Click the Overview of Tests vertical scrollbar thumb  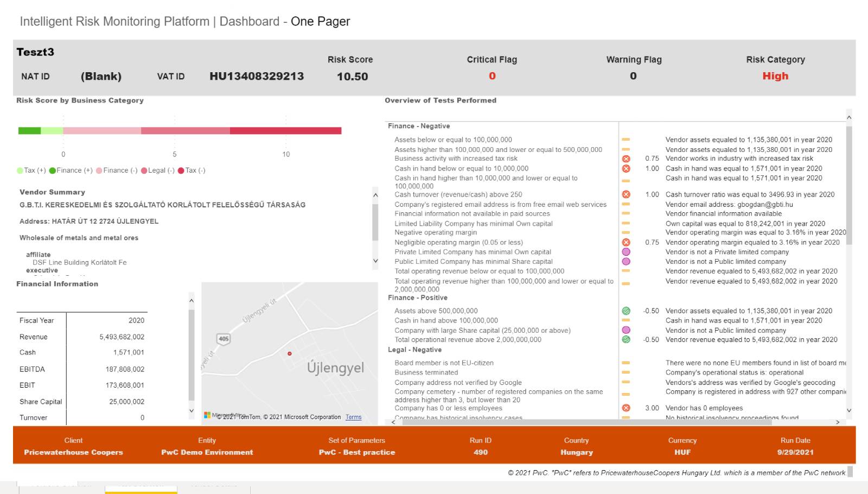tap(849, 185)
